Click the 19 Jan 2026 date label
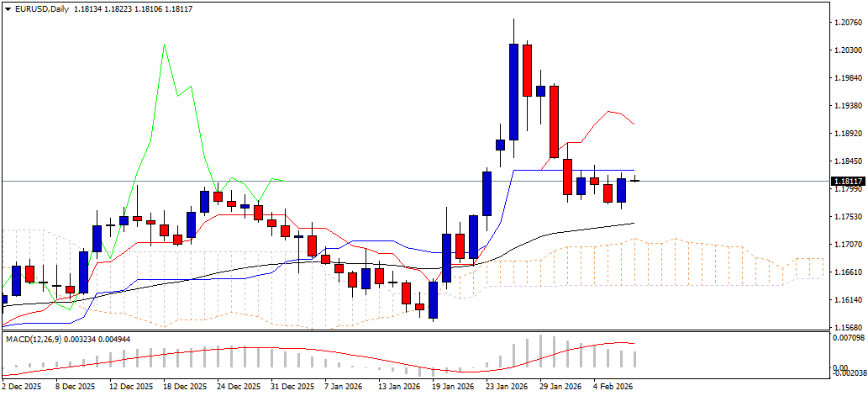This screenshot has width=868, height=396. (x=454, y=387)
